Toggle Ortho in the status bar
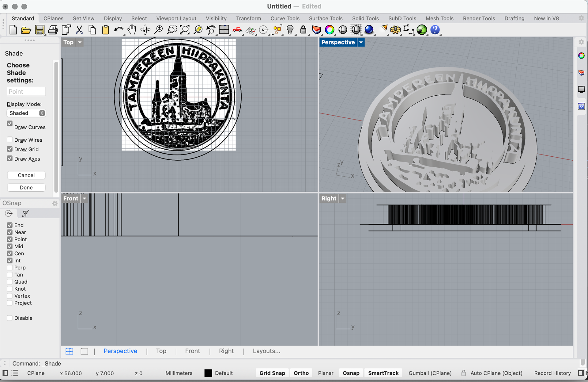 pos(301,373)
